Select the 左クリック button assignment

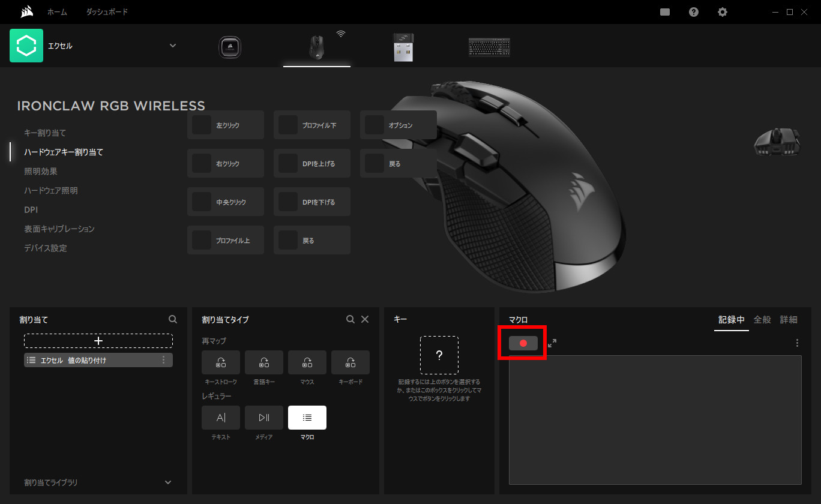[226, 125]
